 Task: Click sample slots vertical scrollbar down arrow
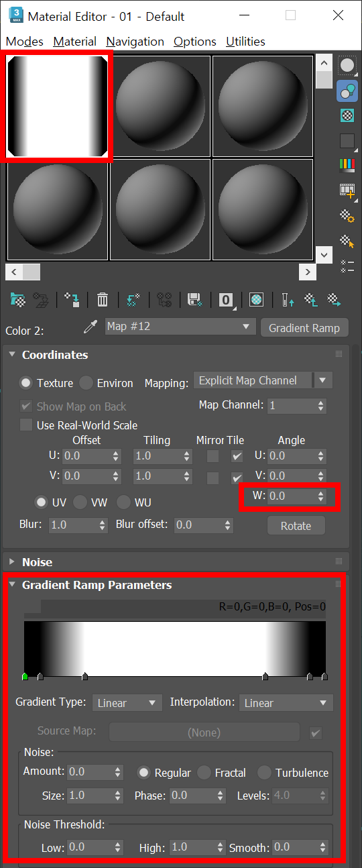coord(324,255)
